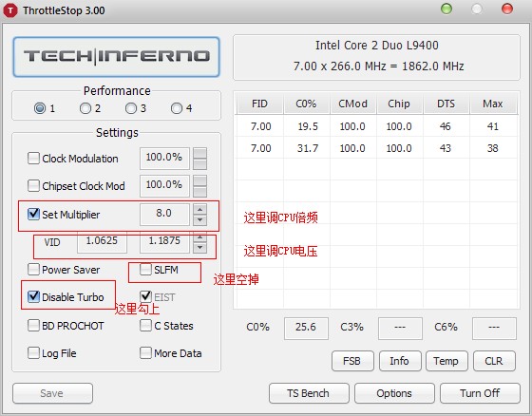Open the Info button
This screenshot has height=416, width=532.
point(400,361)
